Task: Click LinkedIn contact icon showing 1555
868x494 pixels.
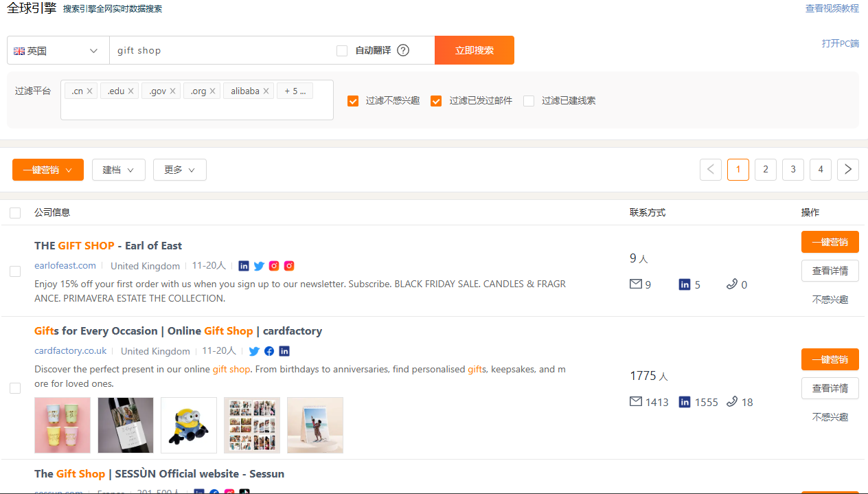Action: tap(685, 402)
